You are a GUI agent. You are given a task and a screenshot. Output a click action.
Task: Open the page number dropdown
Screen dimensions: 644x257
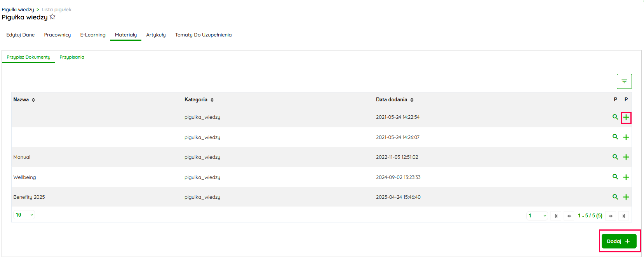[x=537, y=216]
